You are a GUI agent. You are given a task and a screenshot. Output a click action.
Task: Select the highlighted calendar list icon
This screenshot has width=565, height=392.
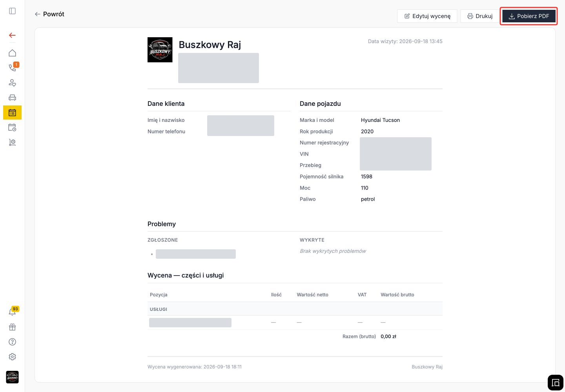tap(12, 113)
